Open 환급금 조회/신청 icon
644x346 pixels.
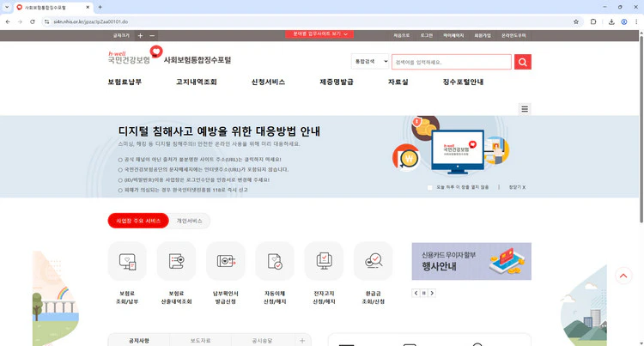(373, 261)
